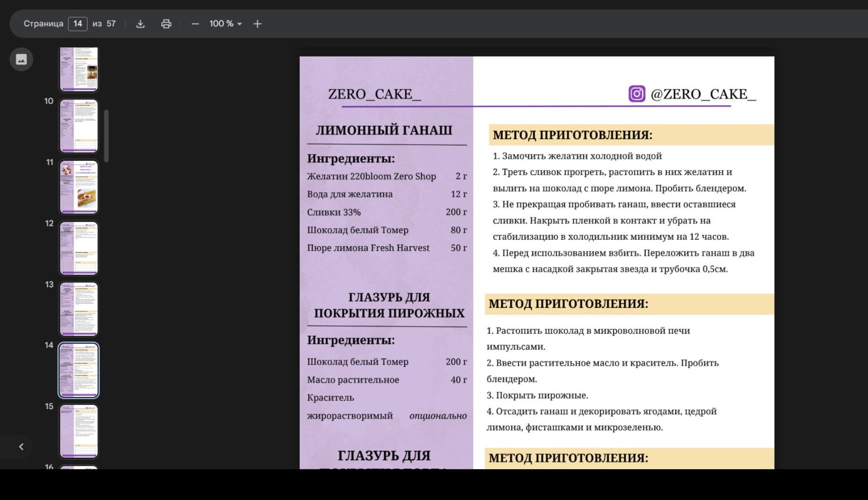
Task: Click Шоколад белый Томер at 200 г
Action: pos(358,362)
